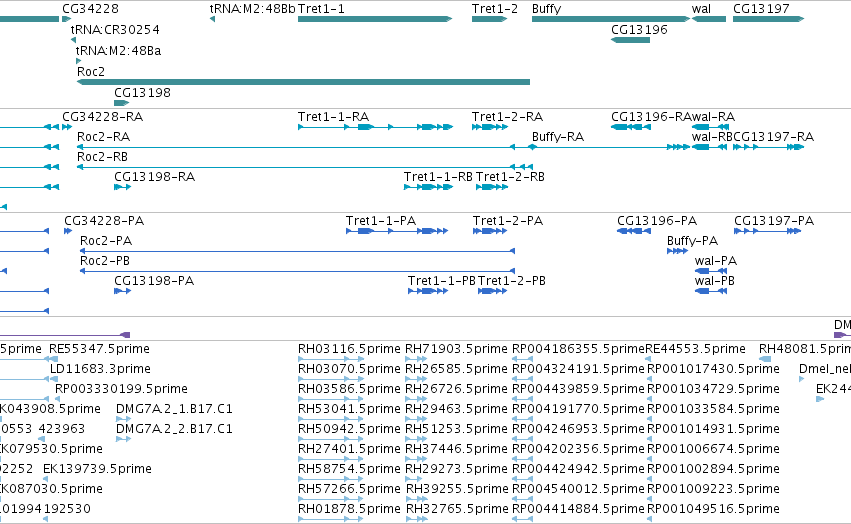The image size is (851, 524).
Task: Click EST RP004414884.5prime
Action: [x=579, y=509]
